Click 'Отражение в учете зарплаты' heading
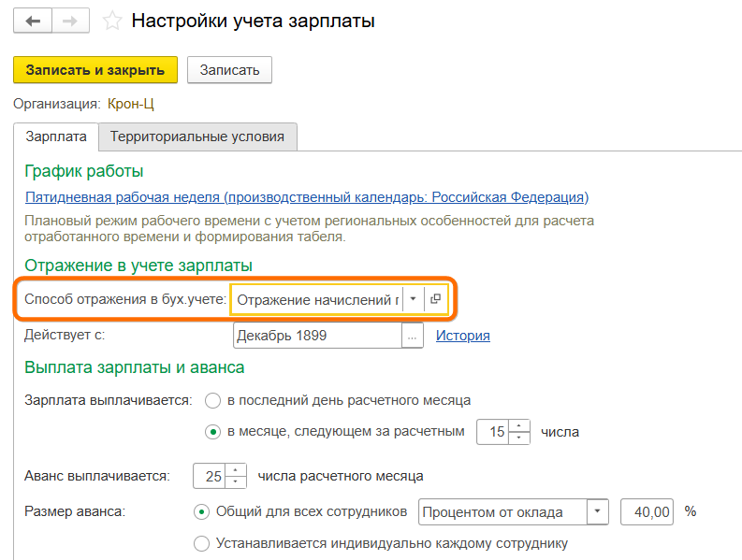Screen dimensions: 742x560 pos(138,265)
